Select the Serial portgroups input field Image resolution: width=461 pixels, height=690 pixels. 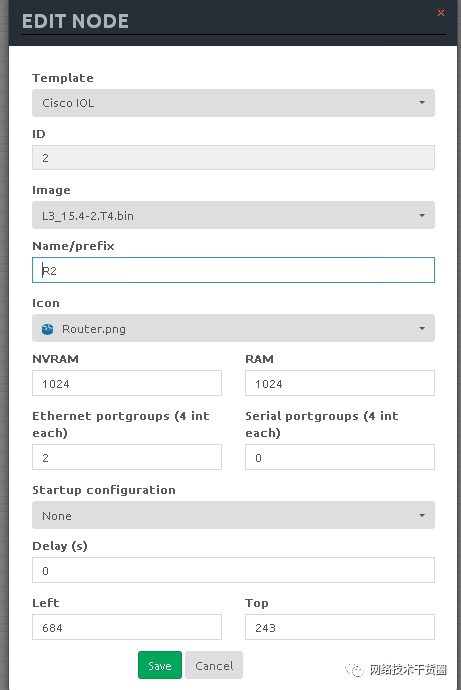[340, 457]
